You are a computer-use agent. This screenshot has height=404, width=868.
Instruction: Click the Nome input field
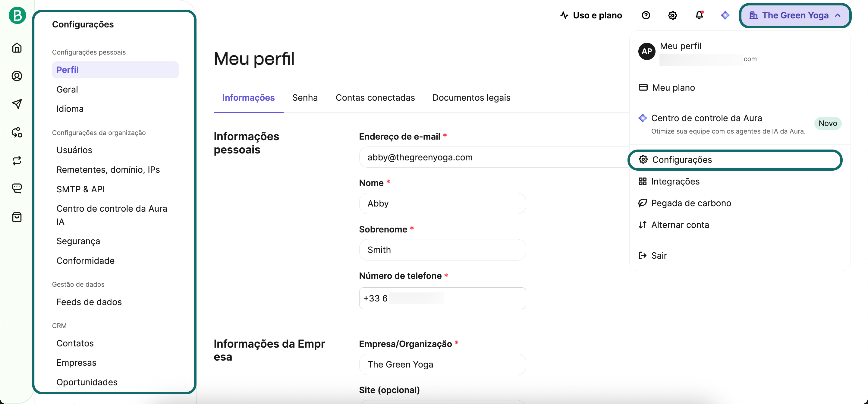tap(442, 204)
